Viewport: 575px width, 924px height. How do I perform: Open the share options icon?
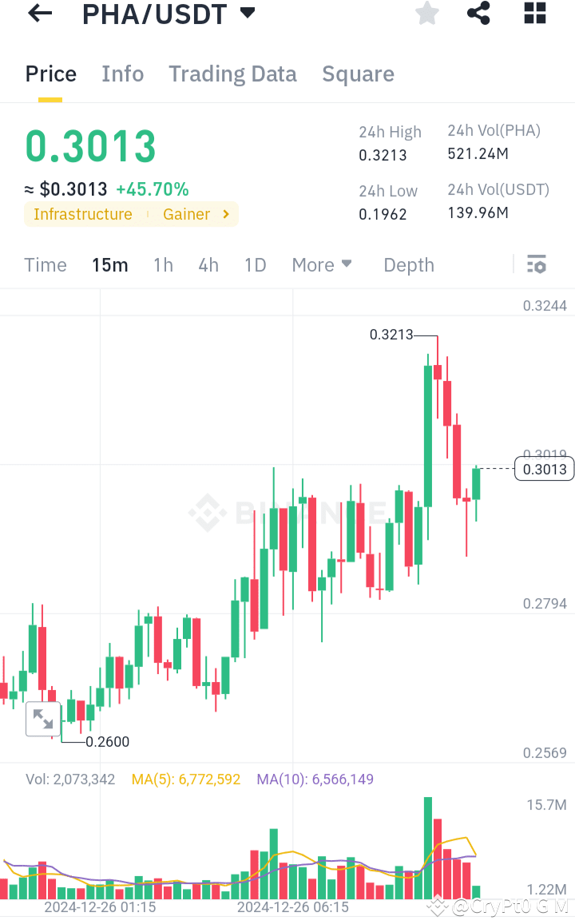[x=478, y=14]
